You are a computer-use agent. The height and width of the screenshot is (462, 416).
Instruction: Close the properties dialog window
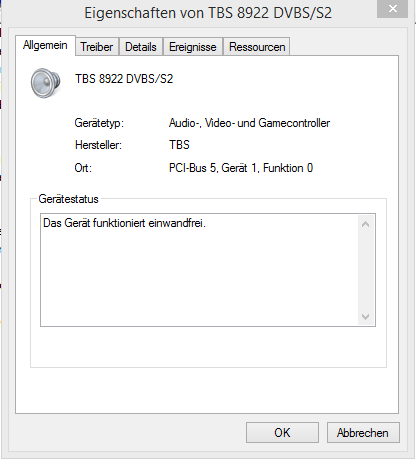(393, 9)
